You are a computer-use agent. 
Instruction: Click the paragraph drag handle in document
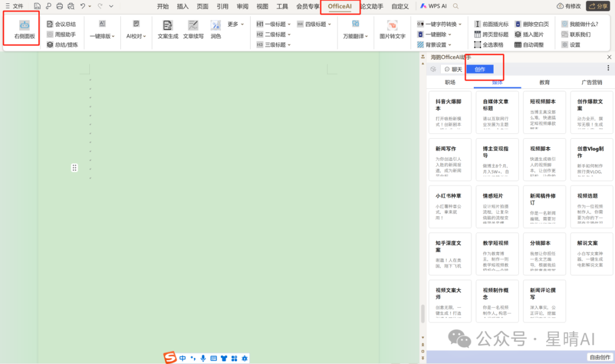[74, 168]
